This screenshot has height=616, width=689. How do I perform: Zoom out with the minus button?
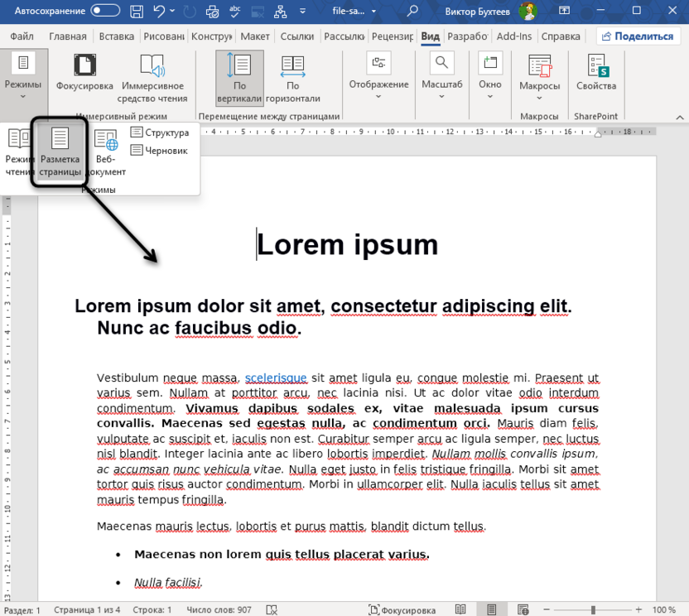click(547, 609)
